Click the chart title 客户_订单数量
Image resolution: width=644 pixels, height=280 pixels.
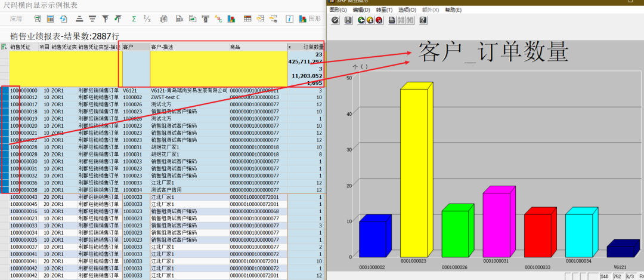493,53
